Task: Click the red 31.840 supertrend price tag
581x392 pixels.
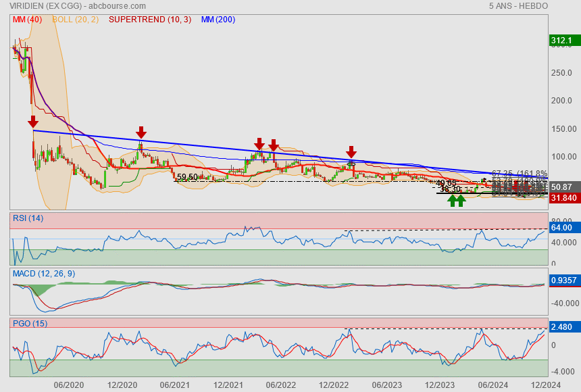Action: click(x=563, y=198)
